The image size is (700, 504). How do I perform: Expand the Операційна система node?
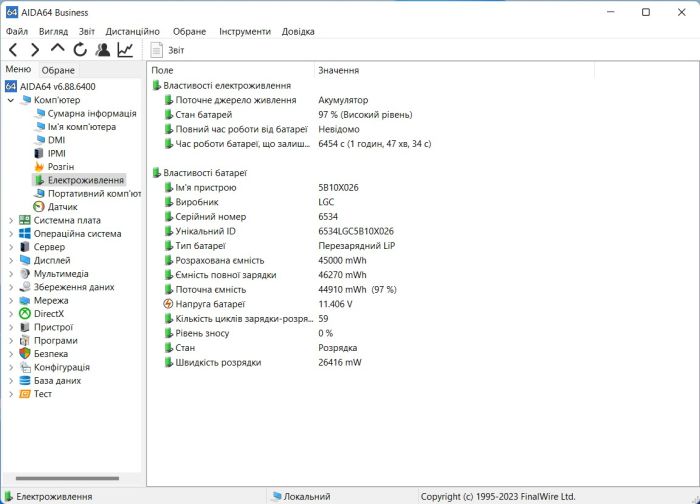(11, 234)
